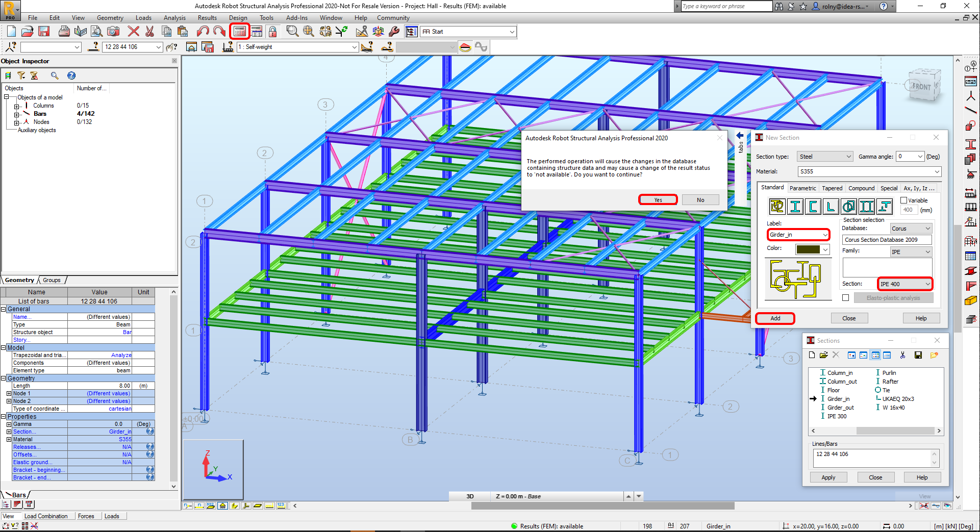This screenshot has width=980, height=532.
Task: Click the Save floppy disk toolbar icon
Action: tap(44, 32)
